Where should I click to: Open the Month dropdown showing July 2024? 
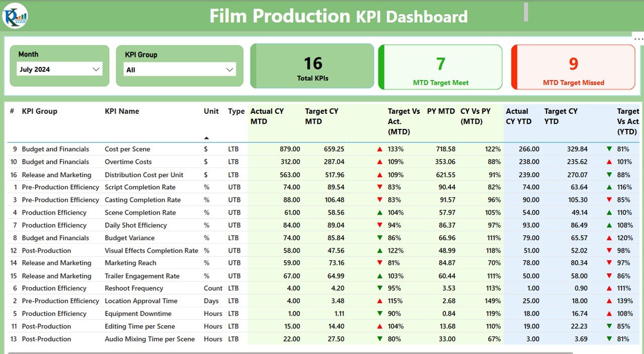[x=59, y=69]
